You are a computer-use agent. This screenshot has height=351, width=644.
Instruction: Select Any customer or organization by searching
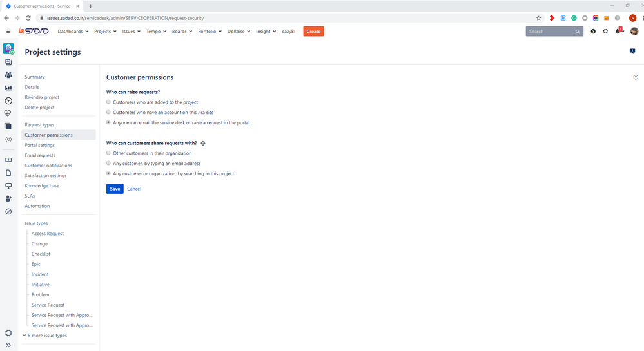[x=108, y=173]
